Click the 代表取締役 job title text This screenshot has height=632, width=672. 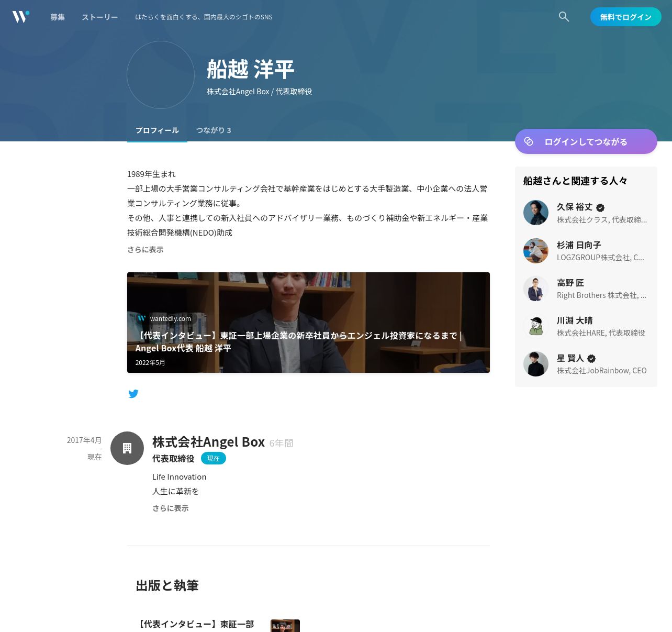click(x=173, y=459)
